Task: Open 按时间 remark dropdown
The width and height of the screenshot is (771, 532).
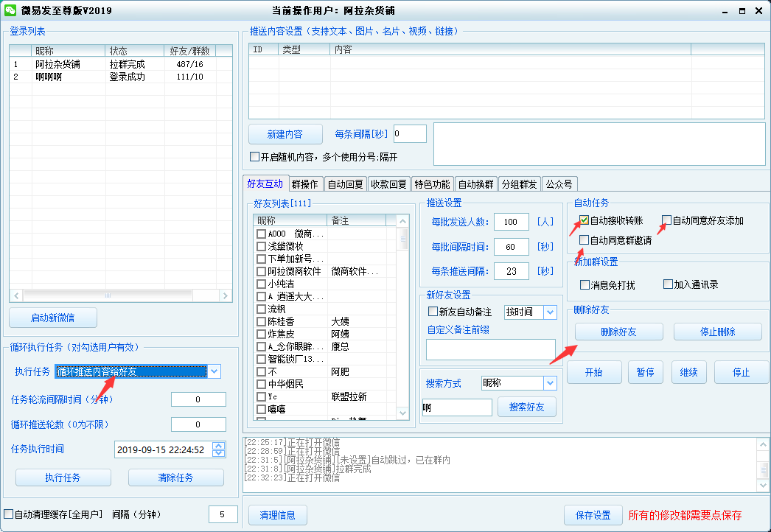Action: [x=550, y=312]
